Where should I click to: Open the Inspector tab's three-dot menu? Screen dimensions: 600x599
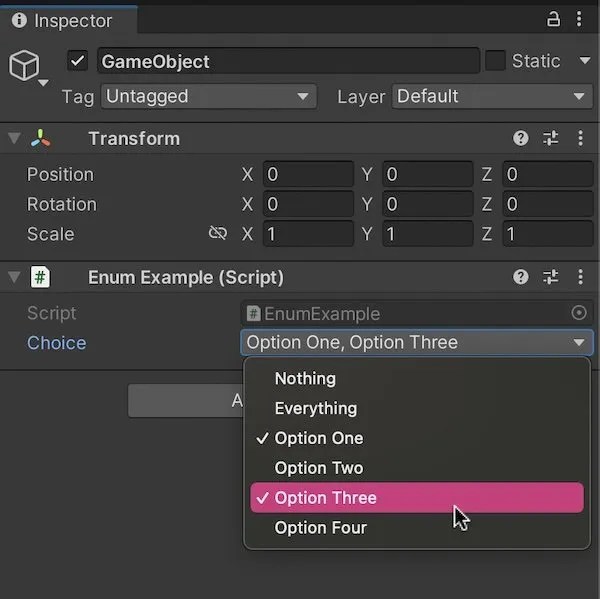579,19
